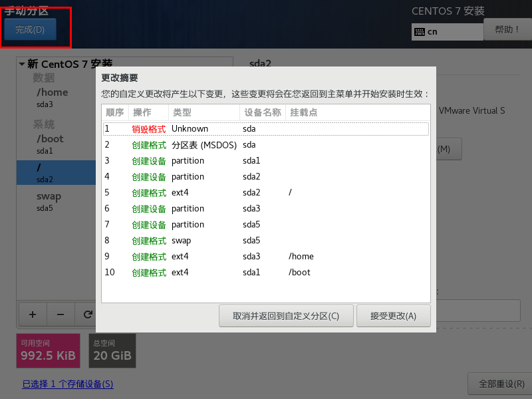The width and height of the screenshot is (532, 399).
Task: Click the 销毁格式 action in row 1
Action: click(x=148, y=129)
